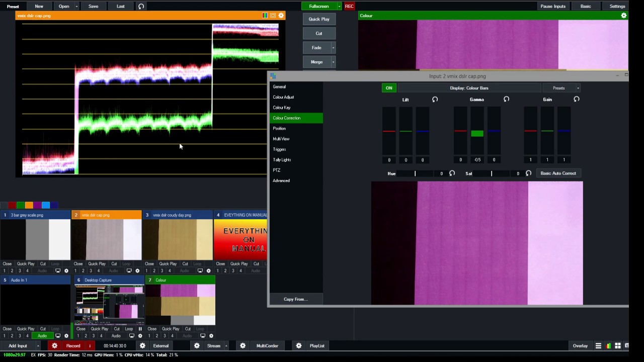Click the Pause Inputs button
644x362 pixels.
(x=553, y=7)
